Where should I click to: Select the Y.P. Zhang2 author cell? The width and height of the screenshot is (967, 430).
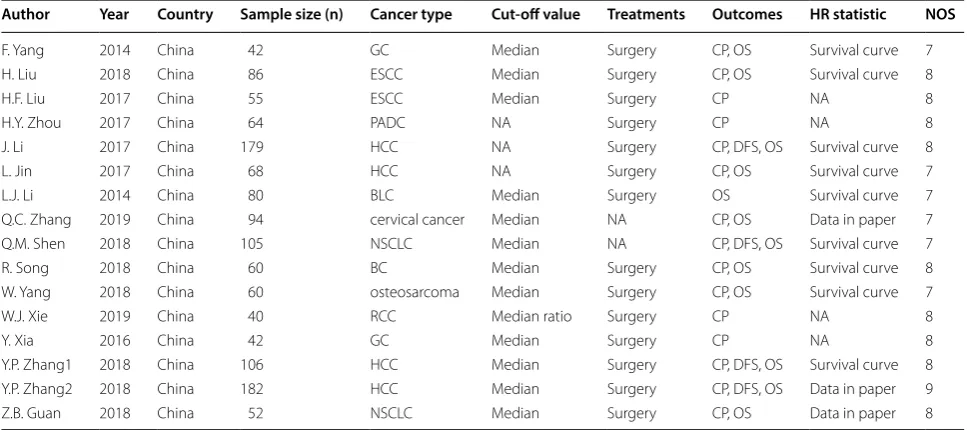click(37, 389)
